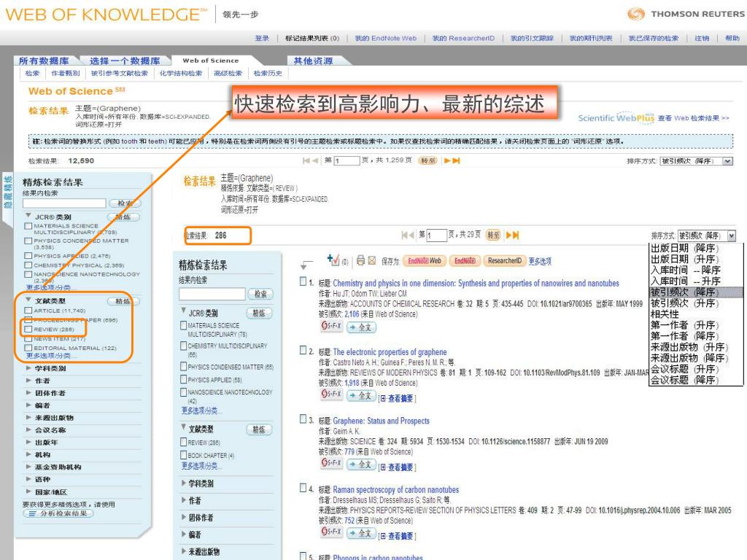
Task: Tick Chemistry Multidisciplinary (66) checkbox
Action: click(x=183, y=346)
